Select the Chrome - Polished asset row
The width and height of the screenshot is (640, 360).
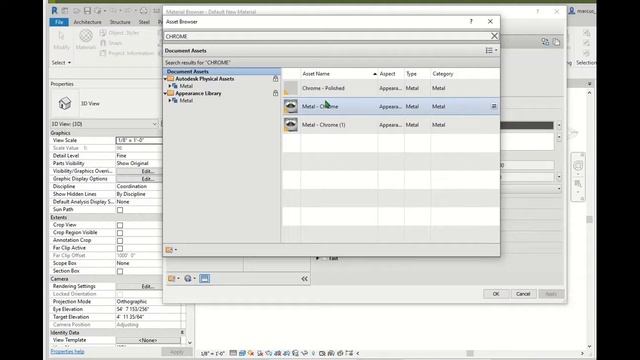(391, 88)
